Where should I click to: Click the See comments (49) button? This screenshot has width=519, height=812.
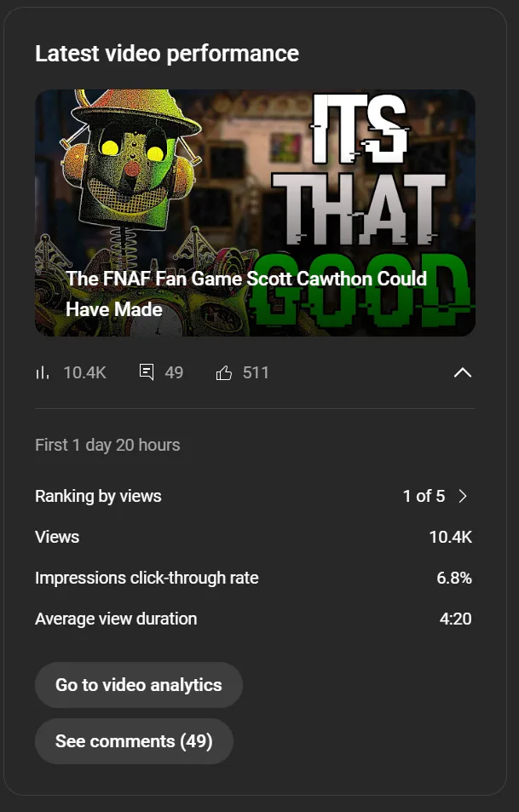coord(134,741)
